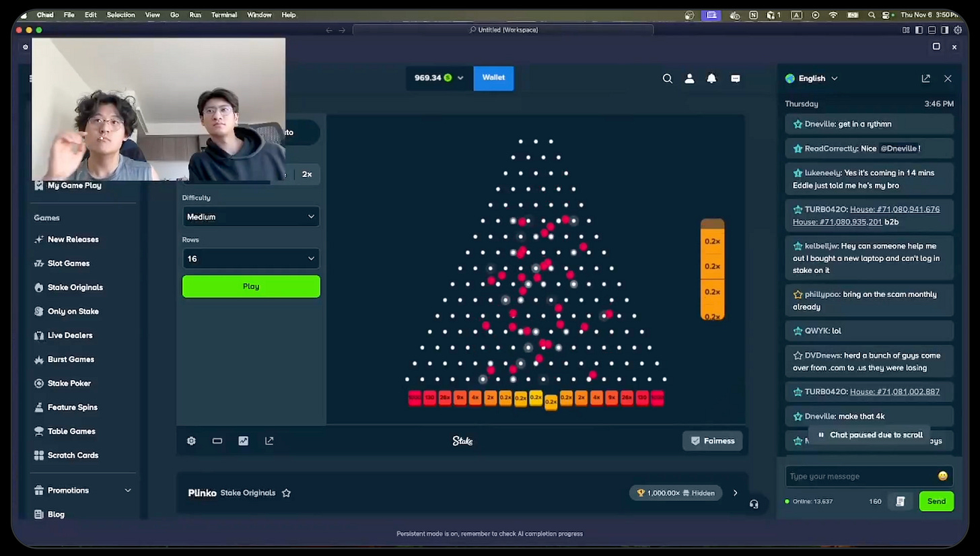Double the bet with 2x button
Viewport: 980px width, 556px height.
(x=307, y=174)
